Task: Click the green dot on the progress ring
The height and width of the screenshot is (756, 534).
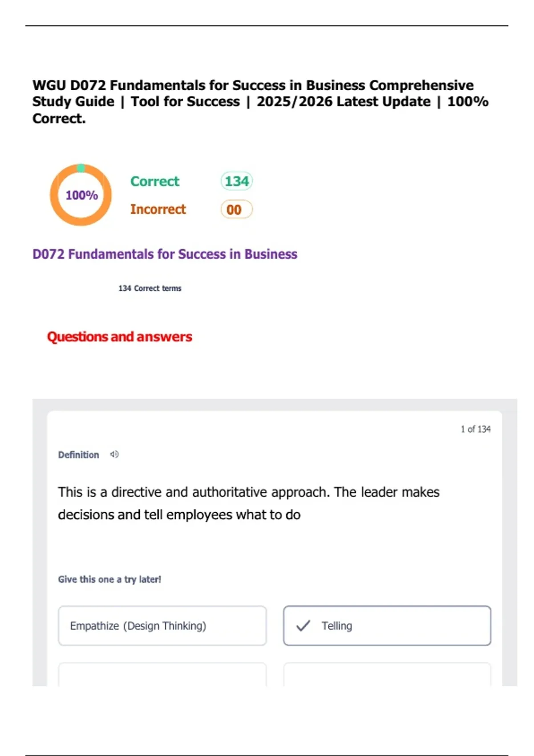Action: point(81,168)
